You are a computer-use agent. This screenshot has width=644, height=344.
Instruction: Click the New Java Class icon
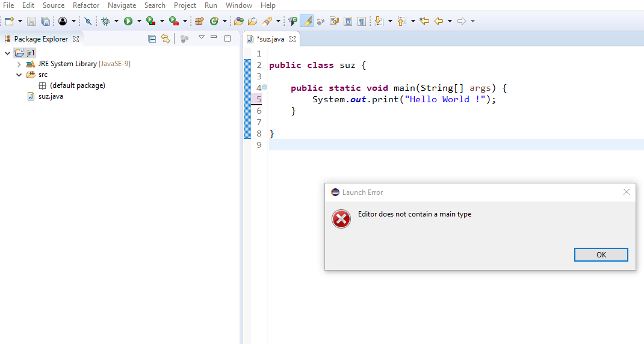point(214,21)
